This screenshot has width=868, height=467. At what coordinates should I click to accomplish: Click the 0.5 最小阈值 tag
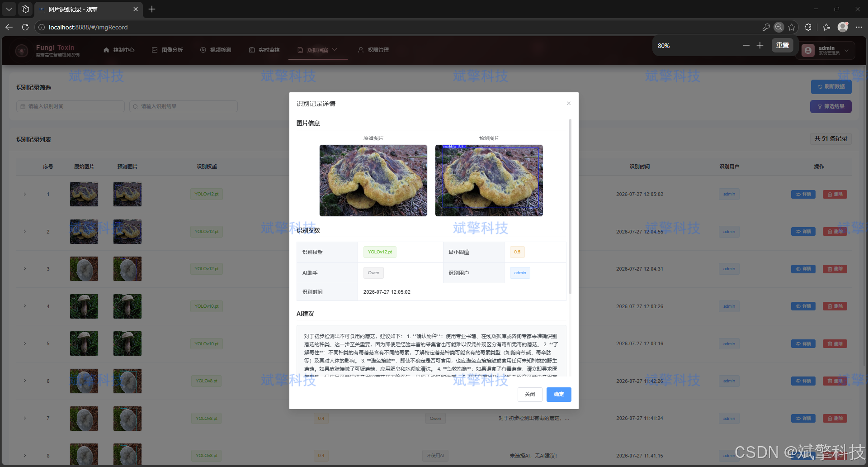coord(517,252)
